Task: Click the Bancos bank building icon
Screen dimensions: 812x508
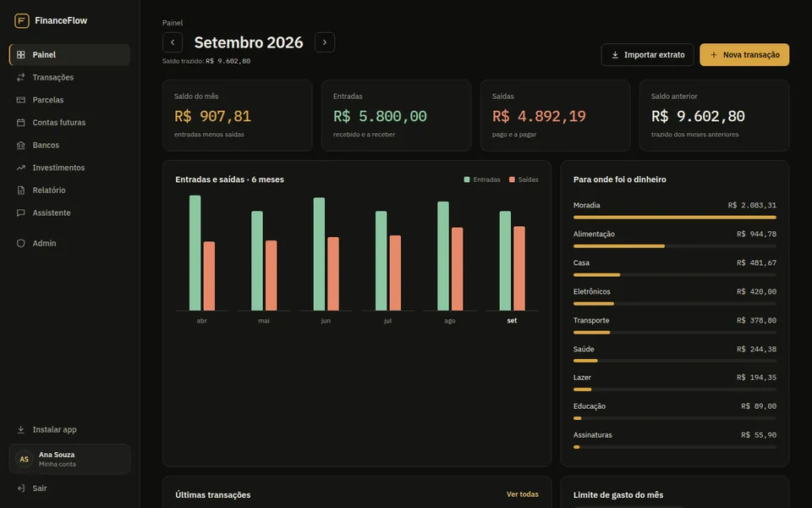Action: click(20, 145)
